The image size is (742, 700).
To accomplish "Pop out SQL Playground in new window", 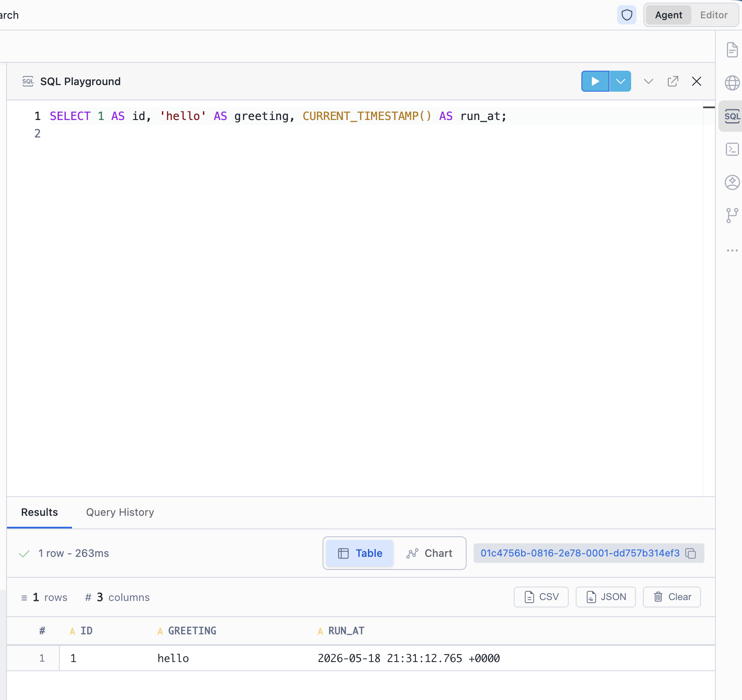I will [673, 81].
